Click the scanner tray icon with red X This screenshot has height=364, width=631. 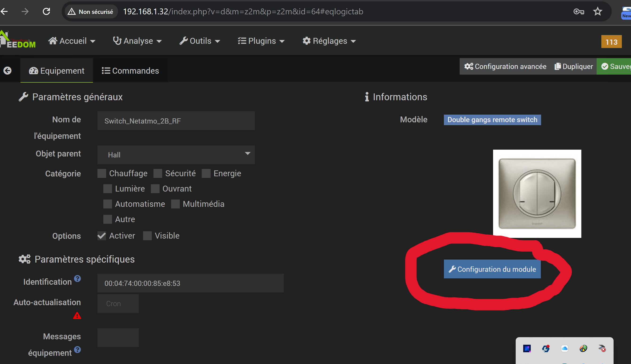coord(602,348)
